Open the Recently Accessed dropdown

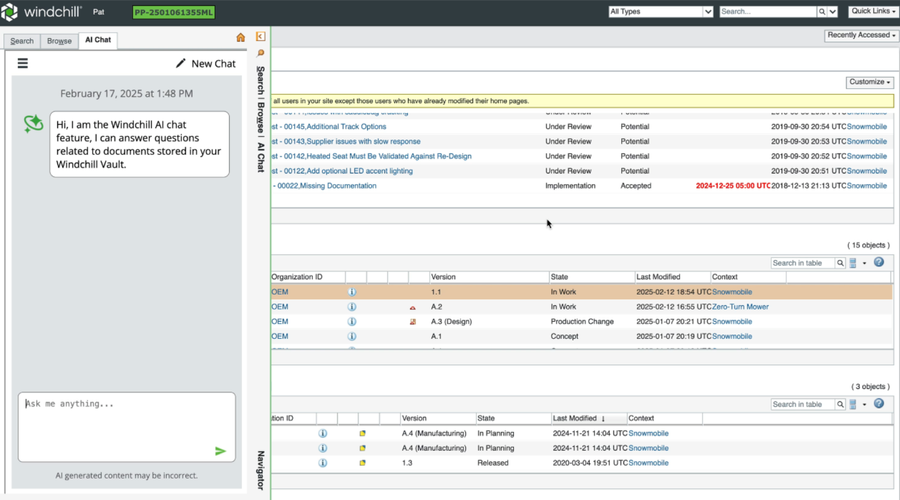(x=861, y=36)
